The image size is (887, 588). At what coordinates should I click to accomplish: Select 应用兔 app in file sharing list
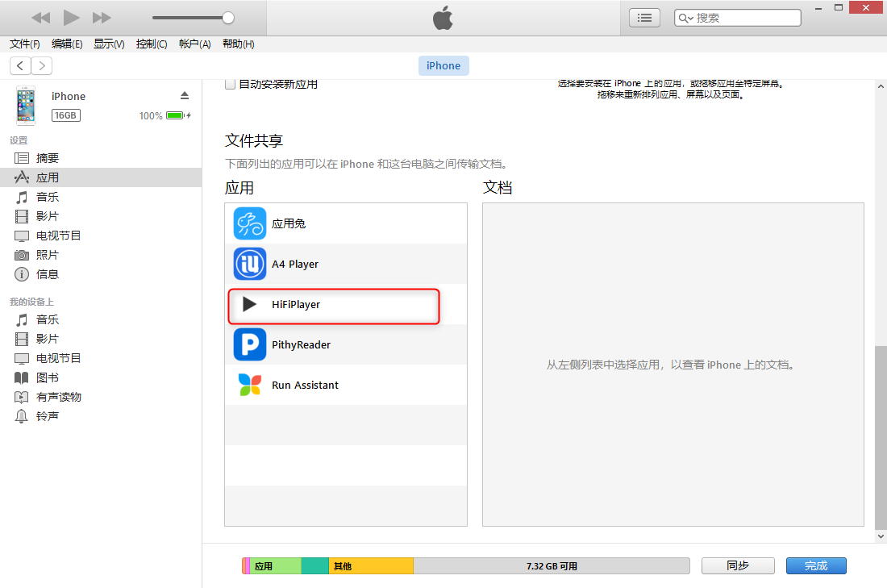346,223
